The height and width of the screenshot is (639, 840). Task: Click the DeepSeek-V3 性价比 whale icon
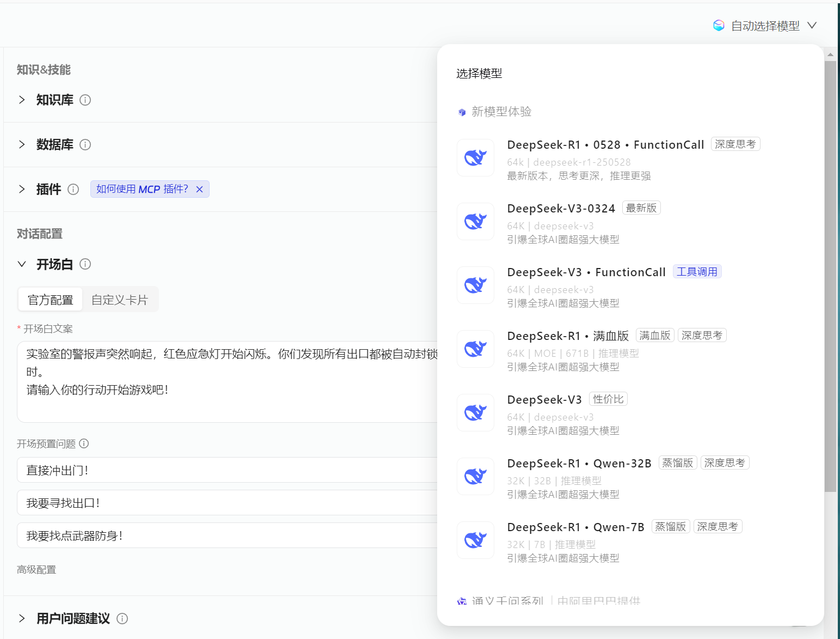pos(475,413)
